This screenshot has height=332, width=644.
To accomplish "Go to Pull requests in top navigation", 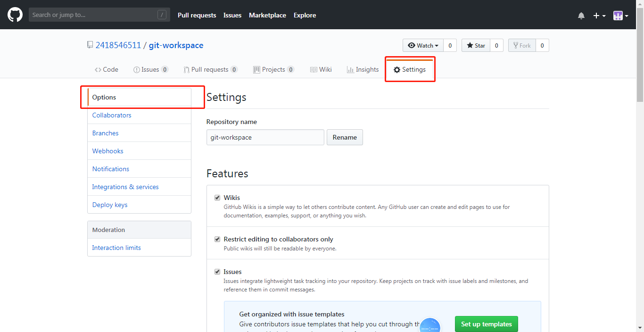I will 197,15.
